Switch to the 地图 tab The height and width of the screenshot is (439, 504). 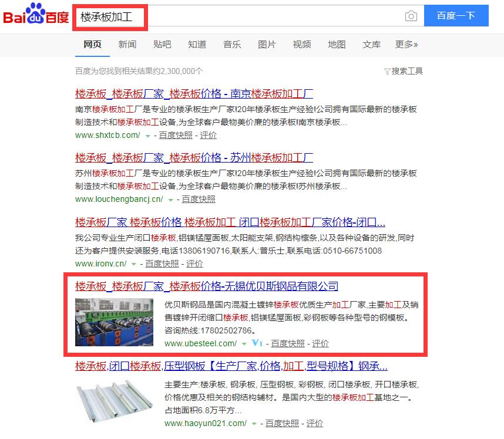coord(337,45)
